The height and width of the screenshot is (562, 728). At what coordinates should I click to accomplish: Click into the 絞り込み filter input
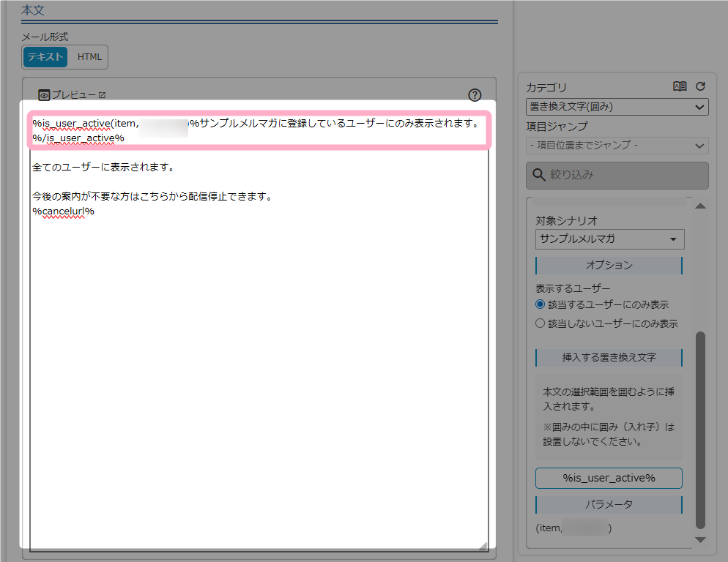click(626, 175)
